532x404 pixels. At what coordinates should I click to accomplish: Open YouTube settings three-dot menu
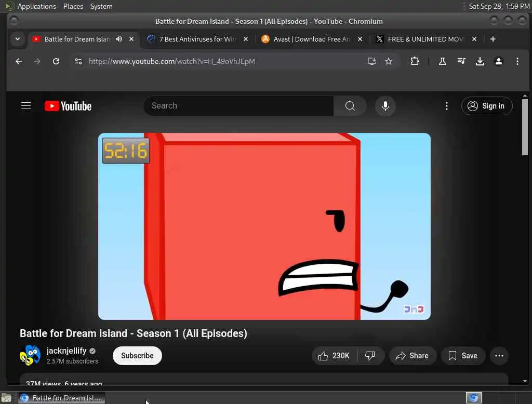[x=446, y=106]
